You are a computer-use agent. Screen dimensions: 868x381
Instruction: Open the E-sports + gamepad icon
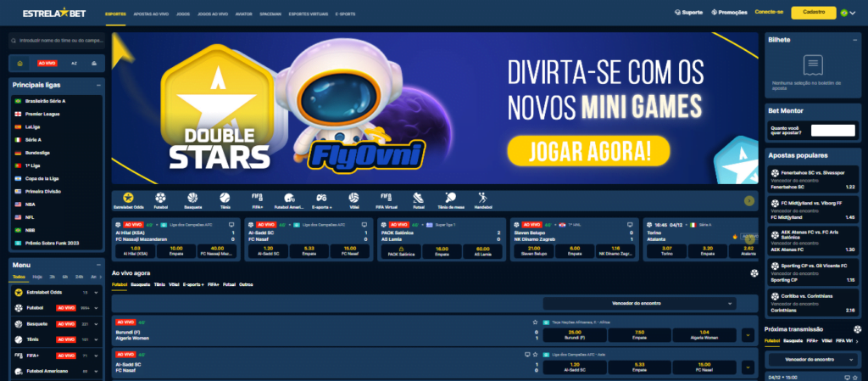click(x=321, y=198)
